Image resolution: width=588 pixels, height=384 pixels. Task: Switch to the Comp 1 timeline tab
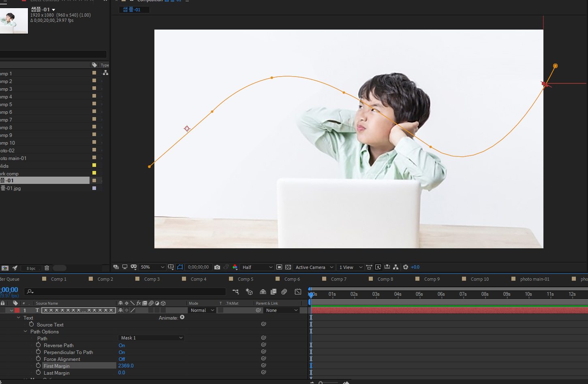coord(59,279)
